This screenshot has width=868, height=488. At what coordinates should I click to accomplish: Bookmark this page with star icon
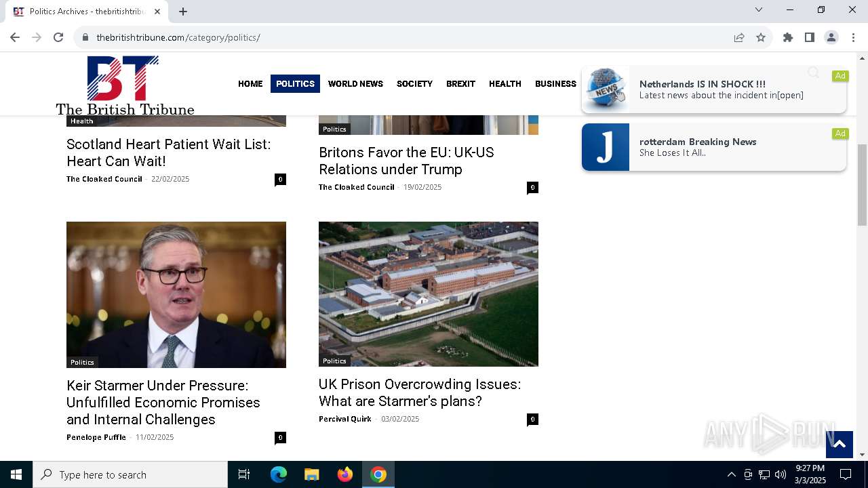coord(761,37)
